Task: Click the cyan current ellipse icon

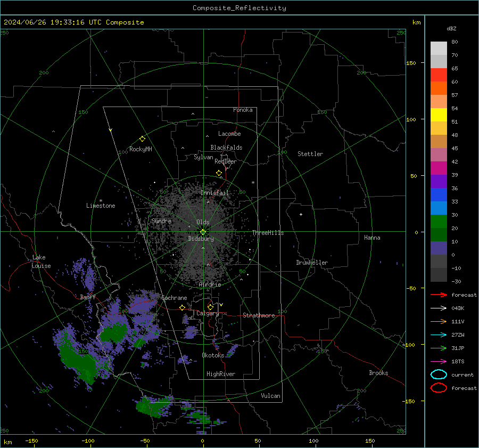Action: 439,374
